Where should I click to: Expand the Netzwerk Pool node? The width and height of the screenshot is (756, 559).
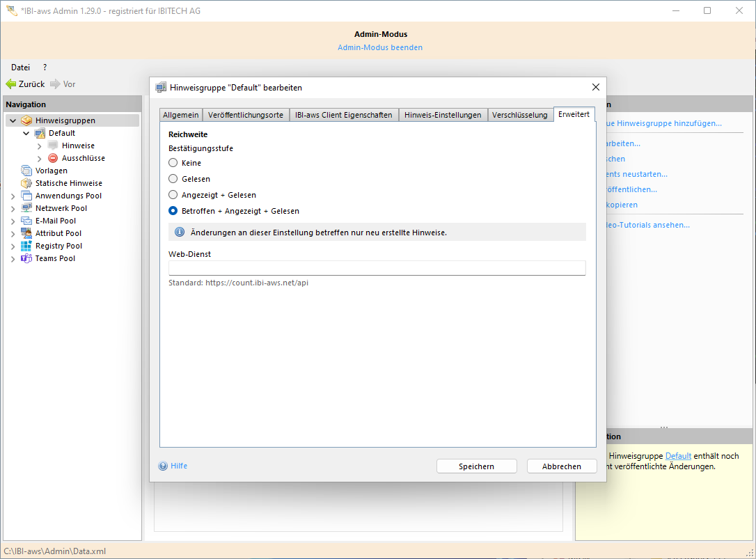coord(13,208)
